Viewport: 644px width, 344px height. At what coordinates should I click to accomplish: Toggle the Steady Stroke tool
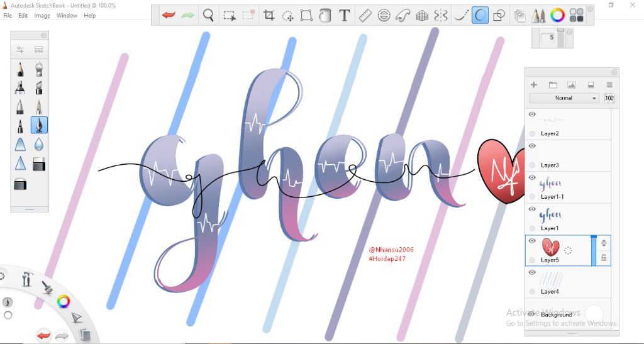pyautogui.click(x=461, y=16)
